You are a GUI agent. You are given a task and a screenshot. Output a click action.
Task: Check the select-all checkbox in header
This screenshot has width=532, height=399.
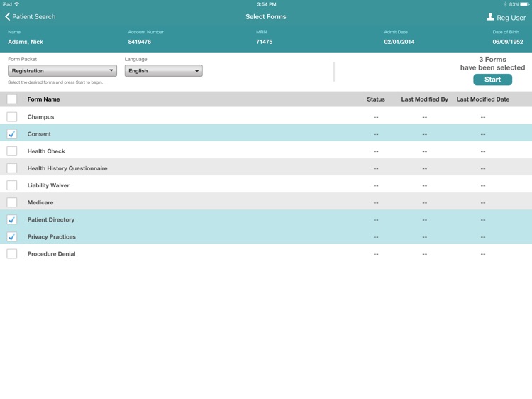pos(12,99)
